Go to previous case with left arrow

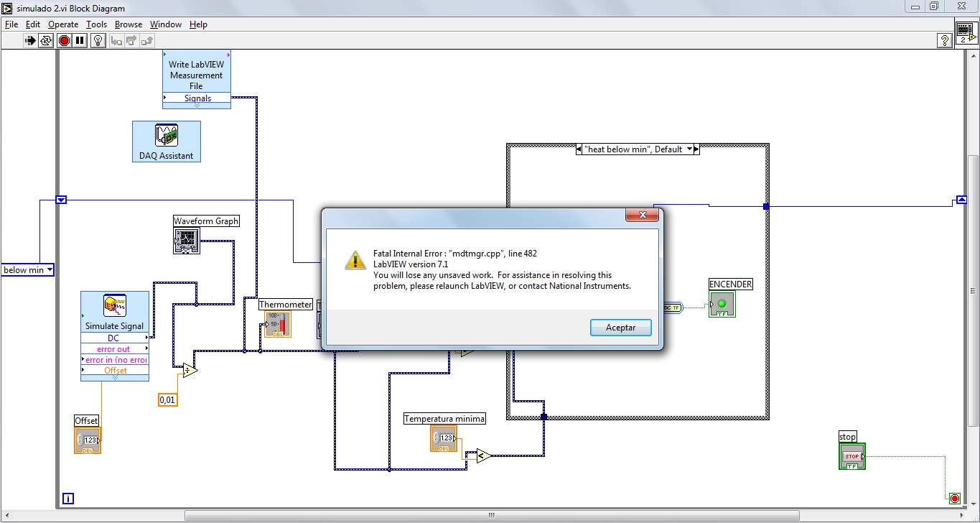click(579, 149)
